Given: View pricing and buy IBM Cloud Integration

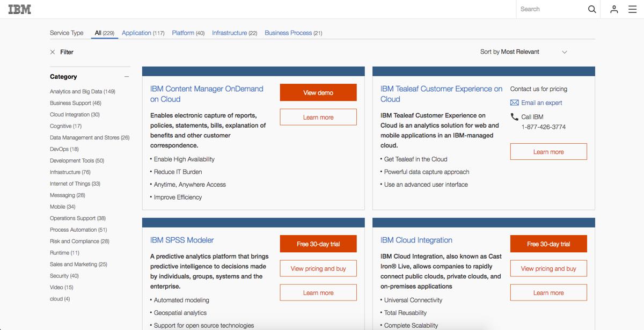Looking at the screenshot, I should [548, 268].
